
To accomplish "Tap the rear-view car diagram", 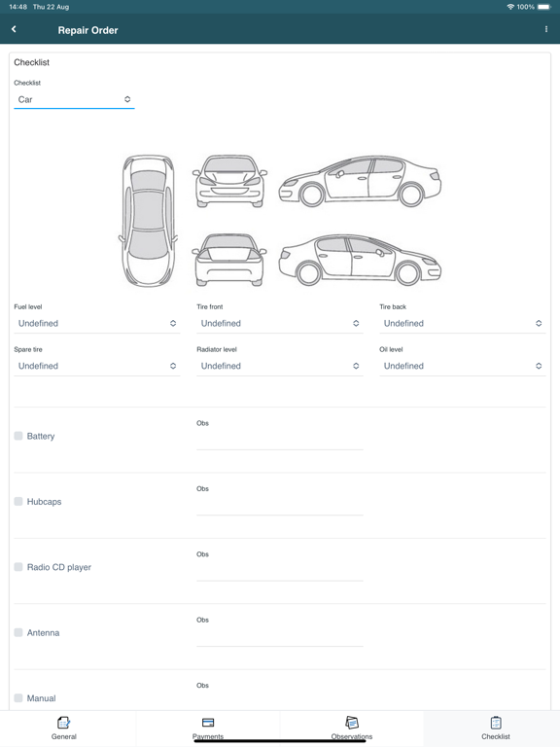I will click(x=229, y=260).
